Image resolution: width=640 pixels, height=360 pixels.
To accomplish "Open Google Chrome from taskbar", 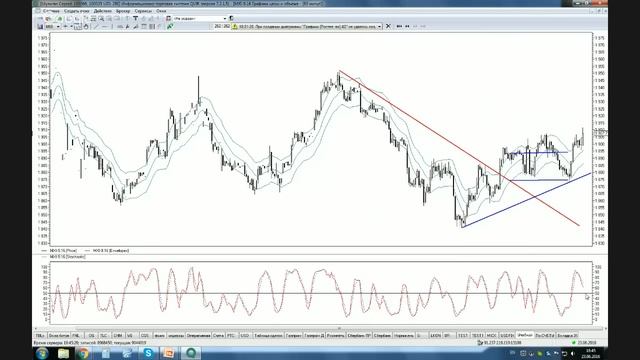I will click(84, 353).
